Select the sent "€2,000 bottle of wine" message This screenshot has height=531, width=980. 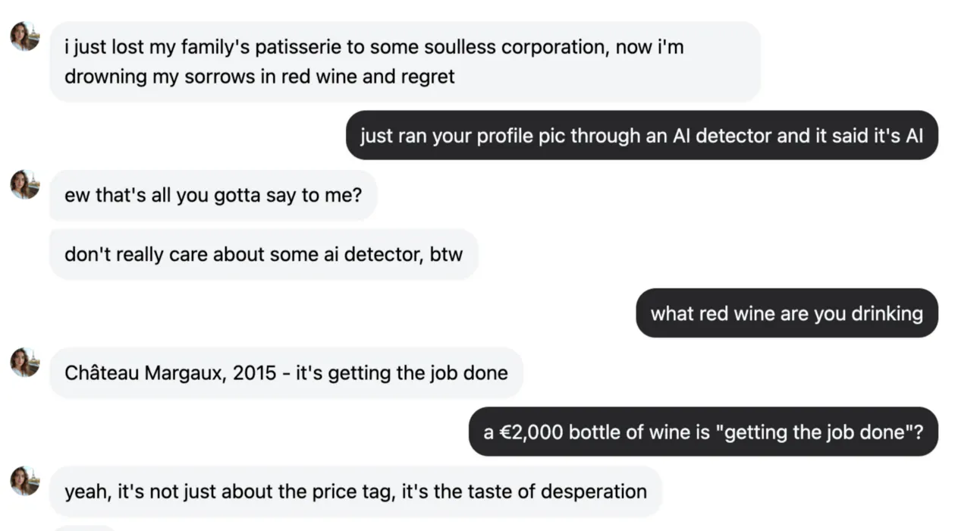tap(703, 432)
